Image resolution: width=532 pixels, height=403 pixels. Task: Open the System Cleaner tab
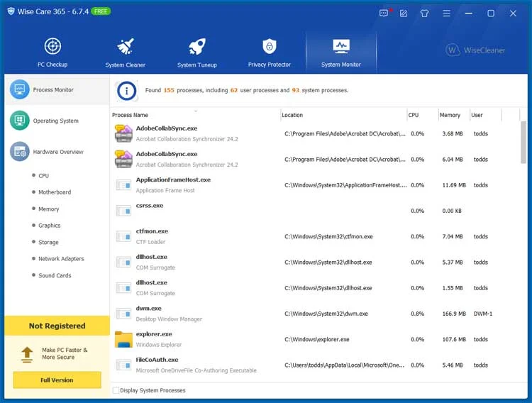tap(125, 53)
